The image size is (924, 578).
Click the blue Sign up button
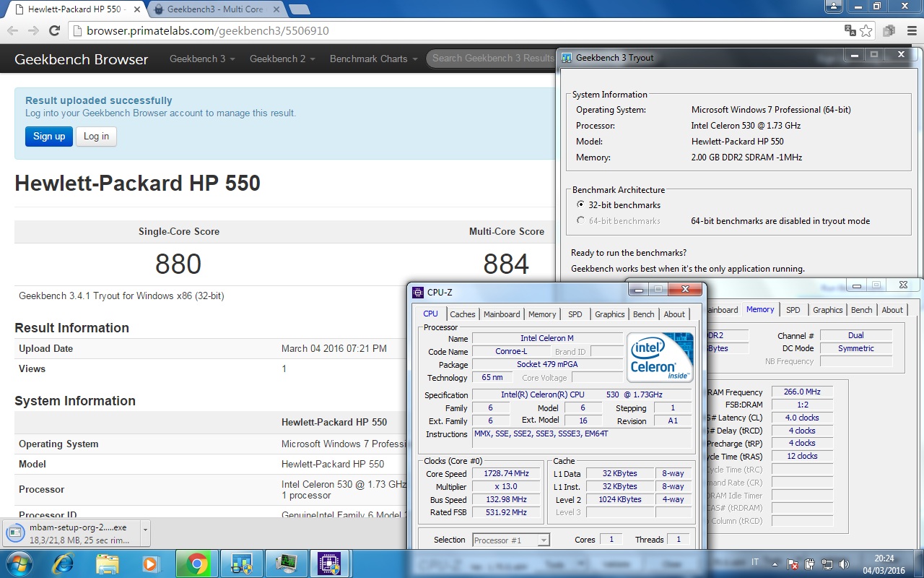tap(49, 137)
